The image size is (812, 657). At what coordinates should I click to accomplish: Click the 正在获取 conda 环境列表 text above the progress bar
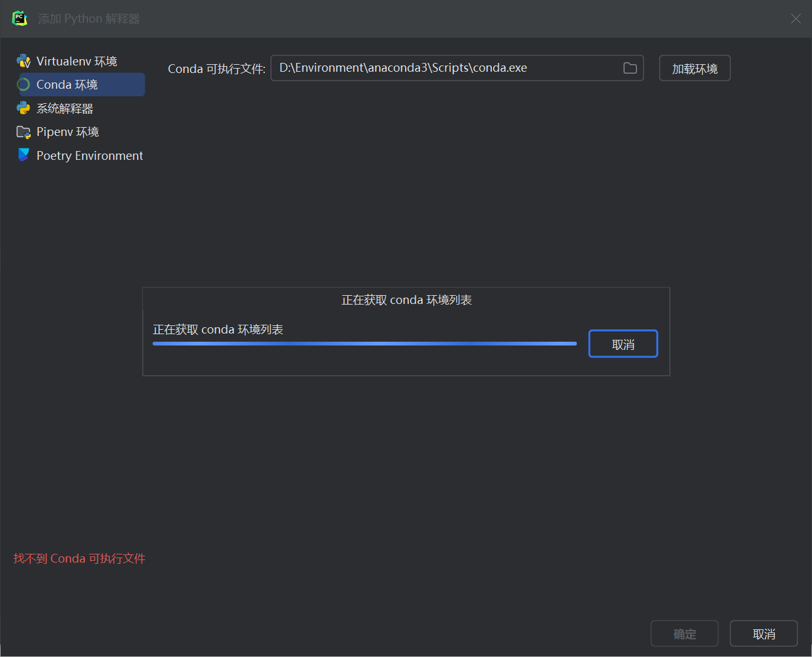tap(218, 329)
